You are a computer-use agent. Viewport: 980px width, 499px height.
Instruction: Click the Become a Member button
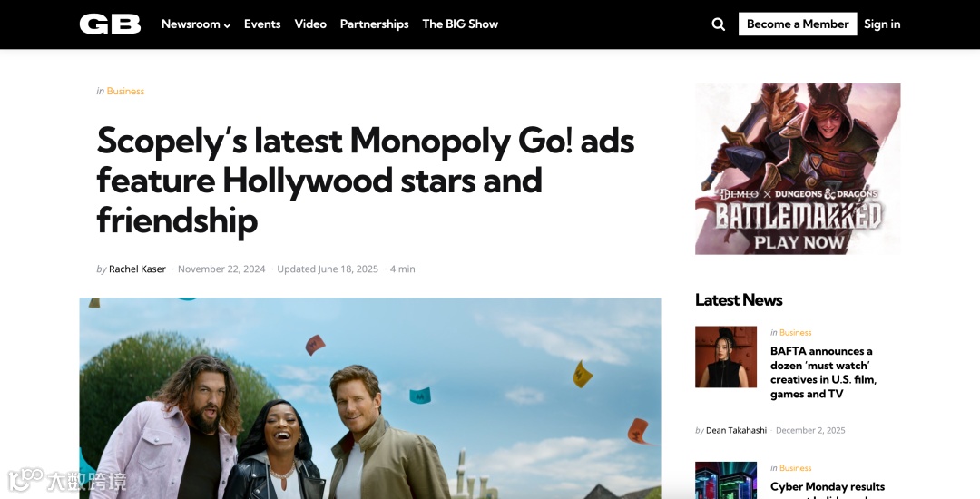(x=798, y=24)
